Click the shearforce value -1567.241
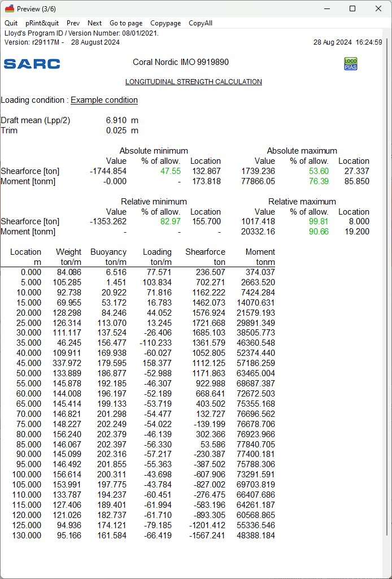392x579 pixels. [207, 536]
